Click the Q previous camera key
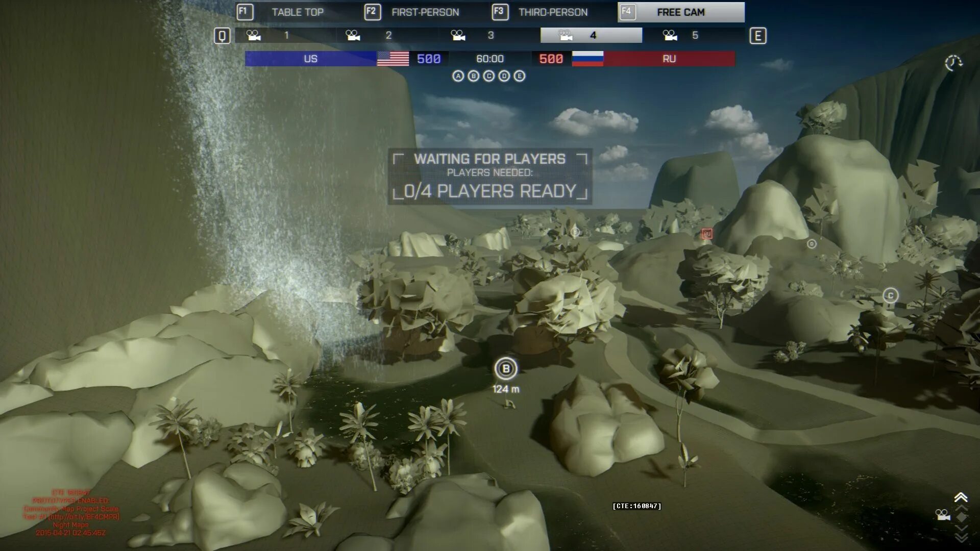The height and width of the screenshot is (551, 980). point(222,36)
